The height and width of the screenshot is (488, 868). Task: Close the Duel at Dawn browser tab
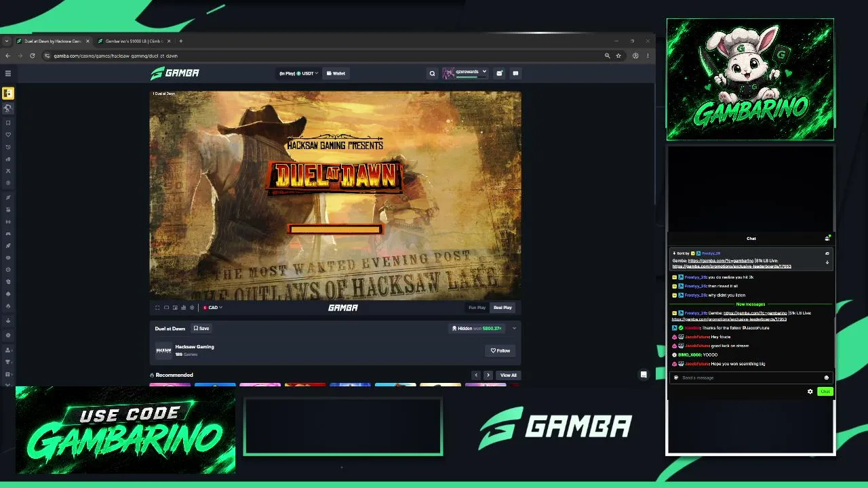click(87, 41)
